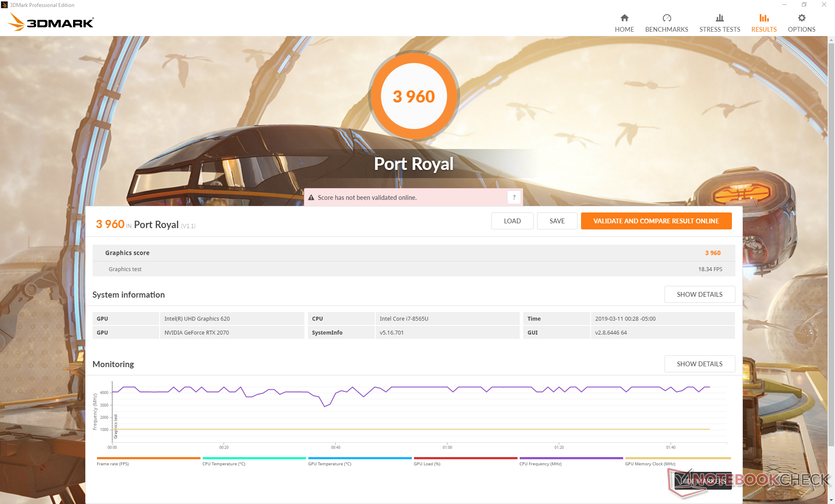Expand Monitoring section with Show Details
Screen dimensions: 835x504
coord(699,364)
